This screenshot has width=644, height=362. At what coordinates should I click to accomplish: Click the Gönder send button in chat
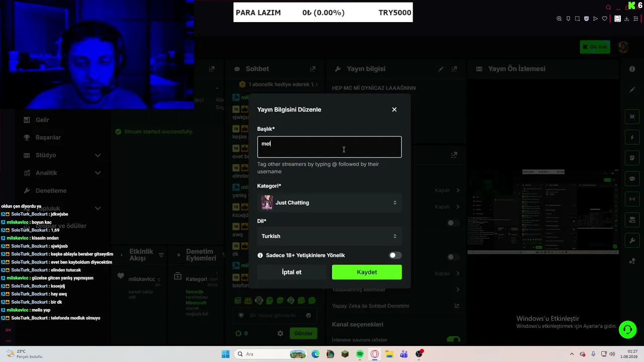pos(303,333)
